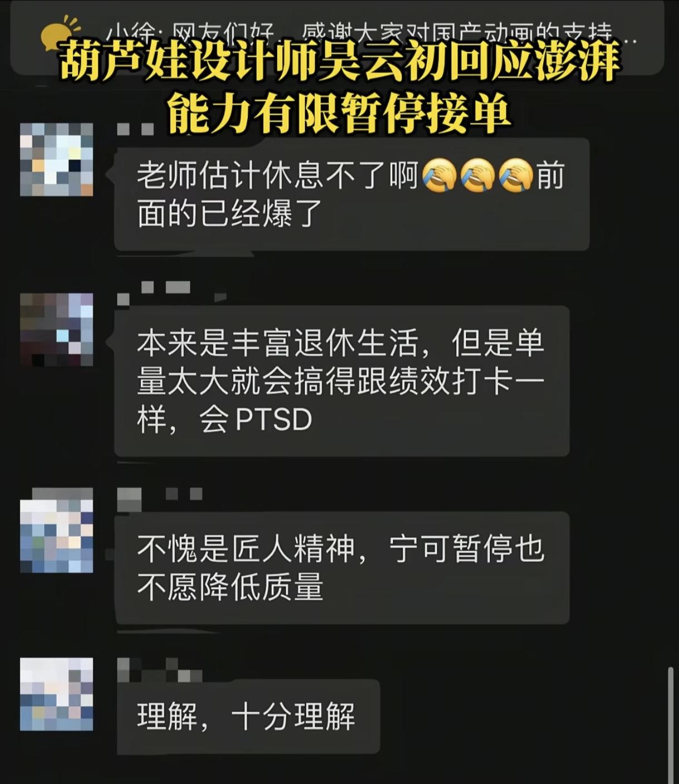Tap the avatar next to the PTSD comment
679x784 pixels.
tap(56, 329)
